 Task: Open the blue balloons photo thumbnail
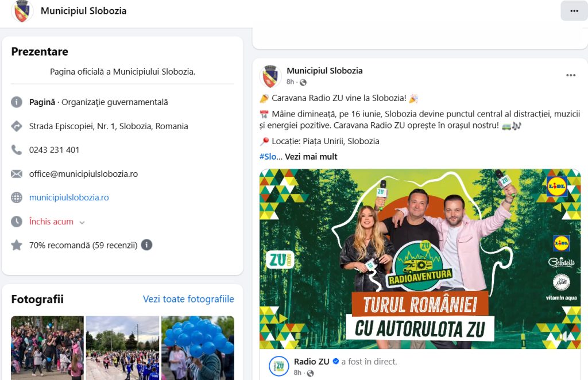198,348
